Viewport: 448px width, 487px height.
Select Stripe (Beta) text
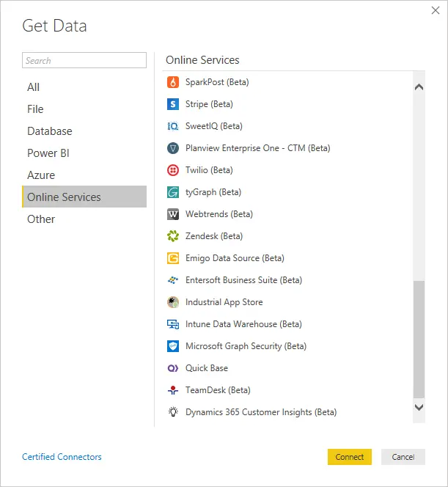pos(209,104)
